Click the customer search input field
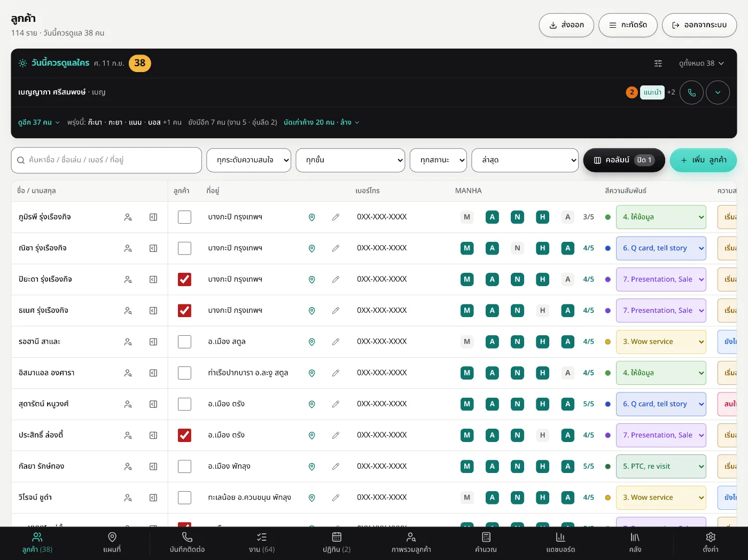 pyautogui.click(x=106, y=160)
